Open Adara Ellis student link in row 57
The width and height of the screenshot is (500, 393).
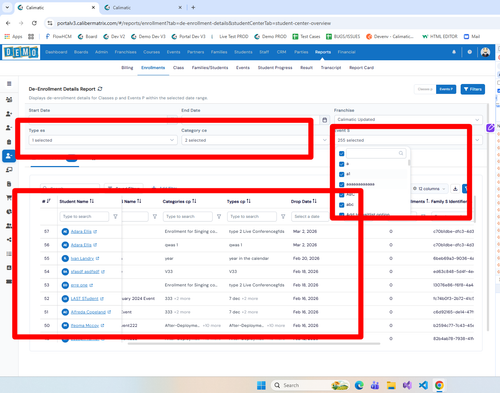81,232
